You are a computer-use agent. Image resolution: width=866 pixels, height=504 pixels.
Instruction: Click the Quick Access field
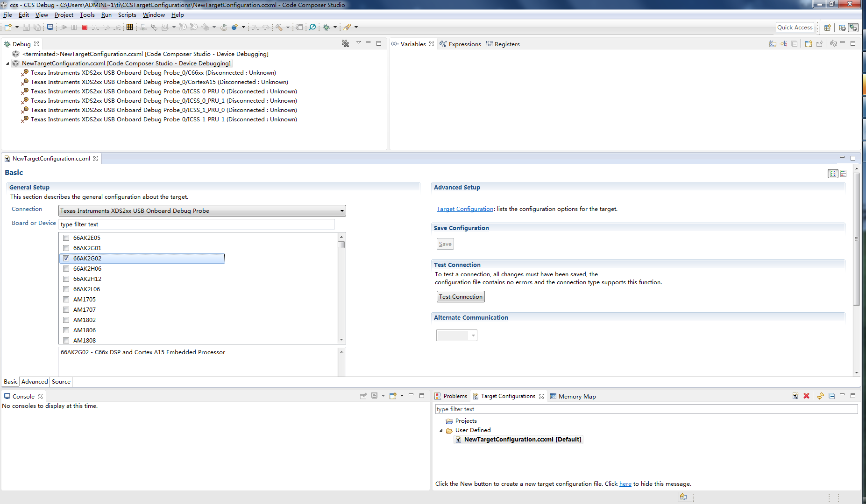click(795, 28)
